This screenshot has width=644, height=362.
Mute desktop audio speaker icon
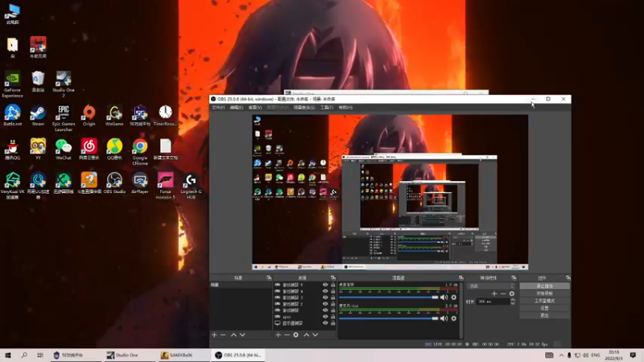444,297
